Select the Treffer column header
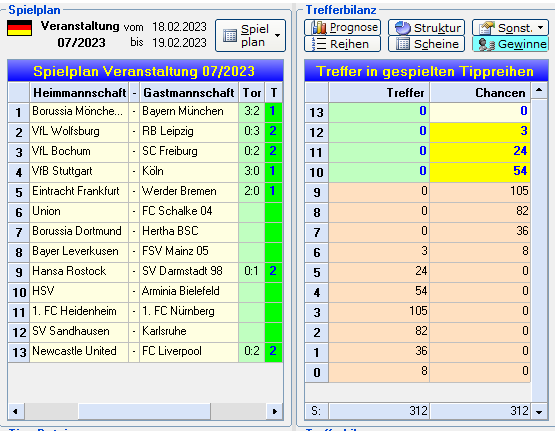 [379, 93]
